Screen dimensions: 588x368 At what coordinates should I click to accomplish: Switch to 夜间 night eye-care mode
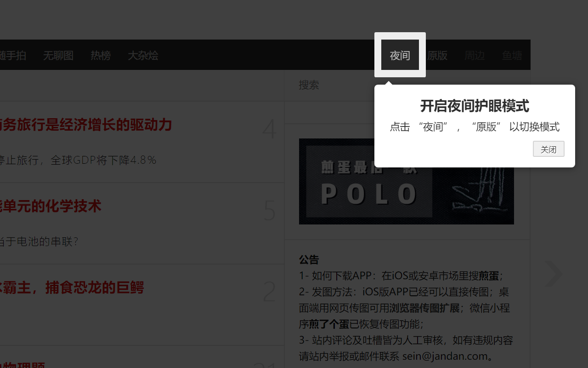coord(399,55)
